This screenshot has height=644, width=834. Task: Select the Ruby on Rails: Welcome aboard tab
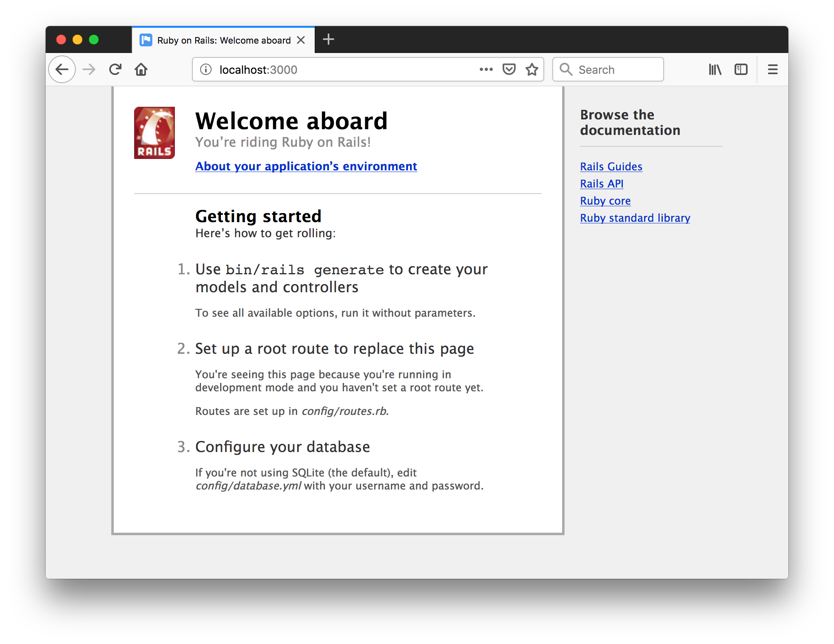click(223, 40)
